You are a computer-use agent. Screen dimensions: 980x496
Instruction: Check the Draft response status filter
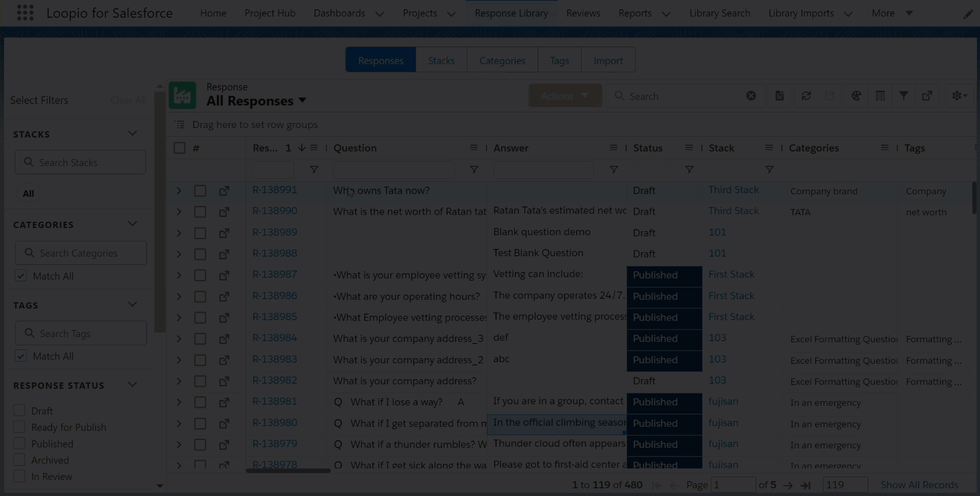click(19, 410)
